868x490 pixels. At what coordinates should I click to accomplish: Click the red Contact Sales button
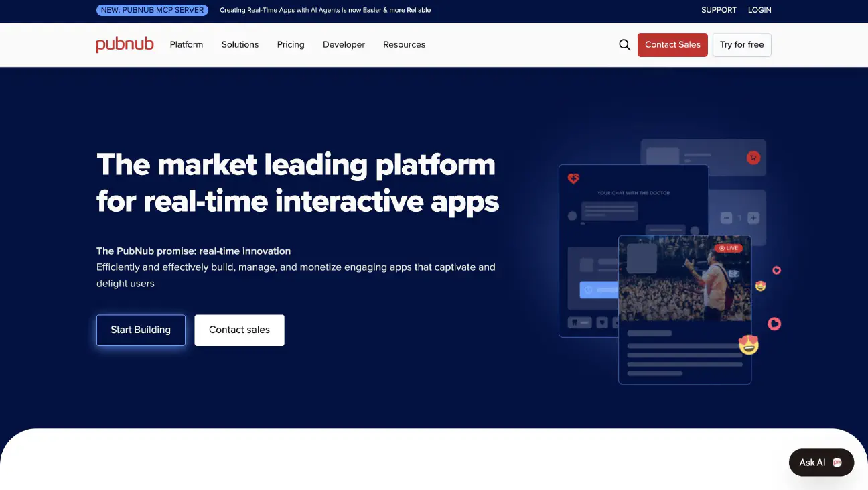pos(672,45)
